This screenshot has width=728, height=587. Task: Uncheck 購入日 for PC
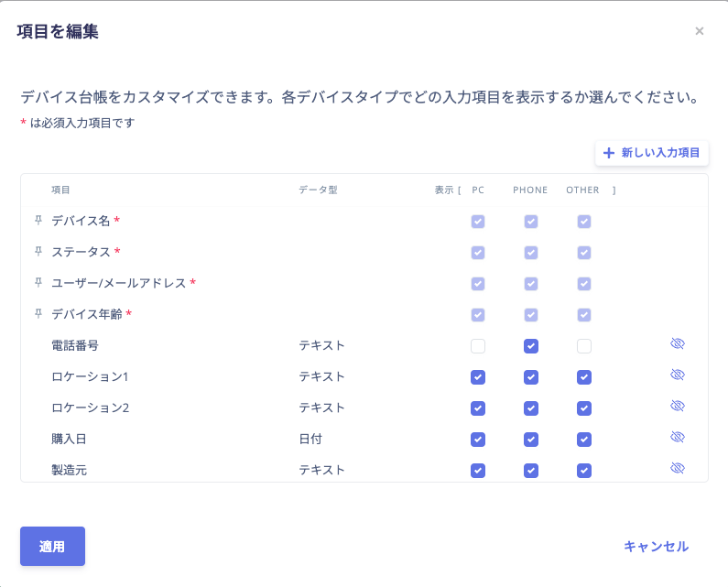point(478,440)
